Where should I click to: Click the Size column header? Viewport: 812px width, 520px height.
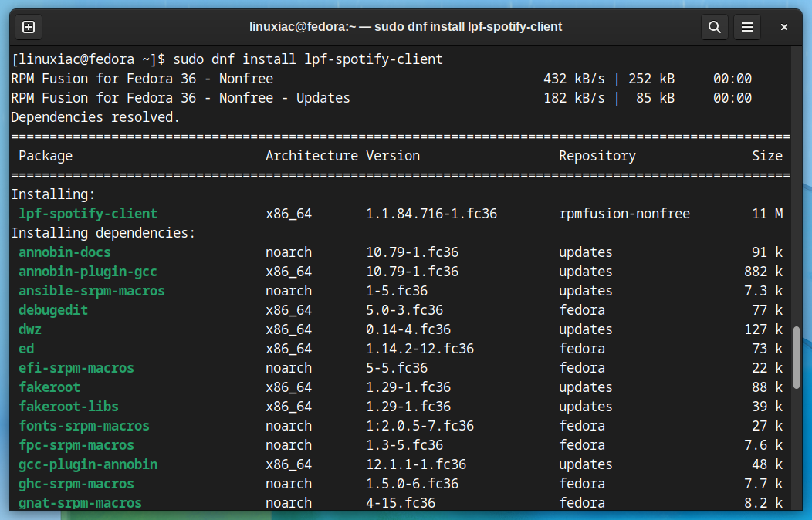(x=767, y=157)
